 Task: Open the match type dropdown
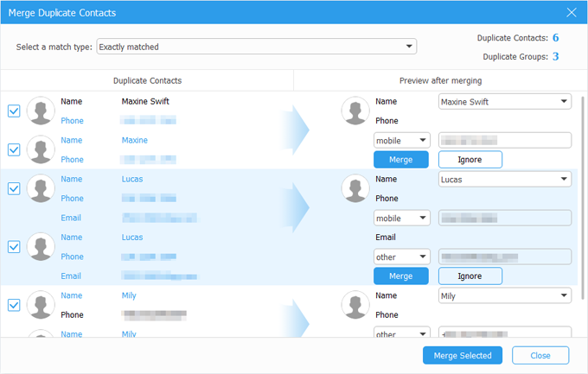click(256, 47)
